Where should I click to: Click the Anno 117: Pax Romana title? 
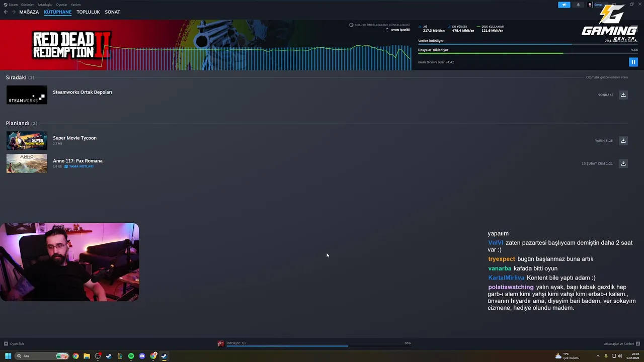[77, 161]
